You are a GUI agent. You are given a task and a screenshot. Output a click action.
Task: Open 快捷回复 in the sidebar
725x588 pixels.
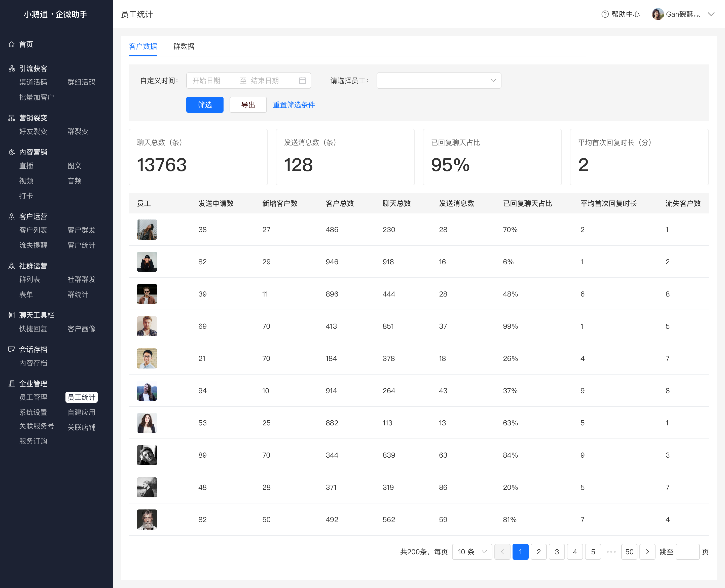click(x=33, y=329)
